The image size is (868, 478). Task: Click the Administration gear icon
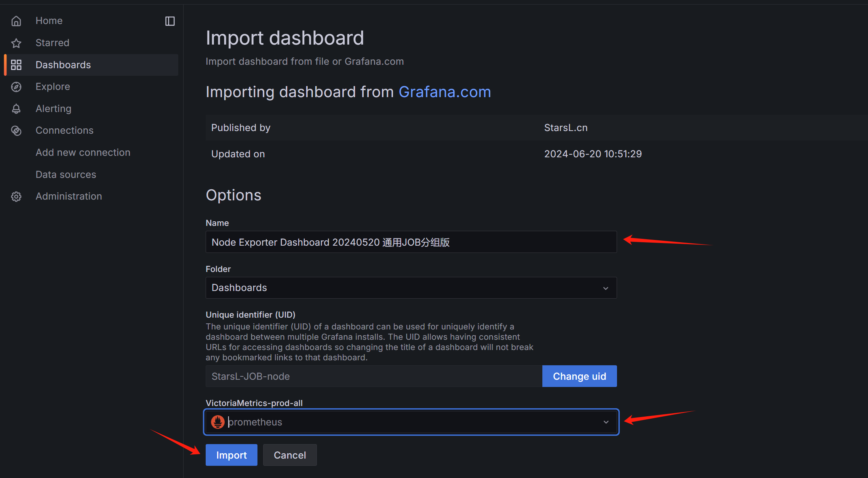pyautogui.click(x=16, y=197)
